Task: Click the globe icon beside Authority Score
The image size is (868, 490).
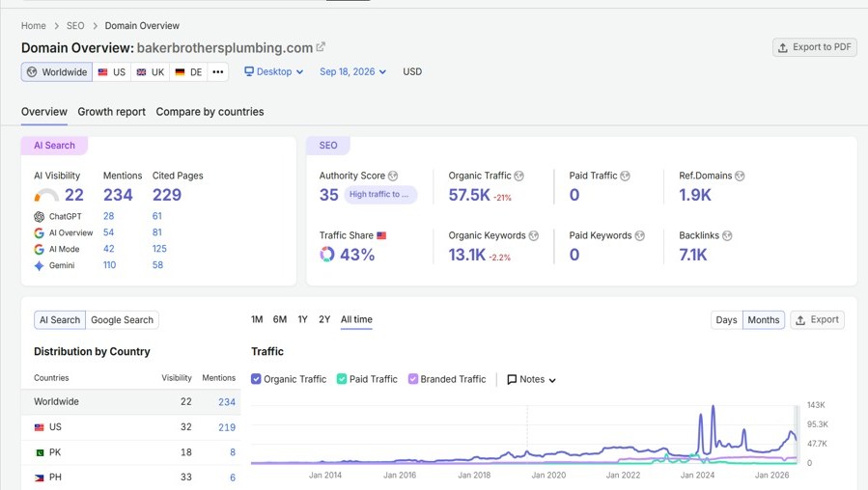Action: [x=393, y=176]
